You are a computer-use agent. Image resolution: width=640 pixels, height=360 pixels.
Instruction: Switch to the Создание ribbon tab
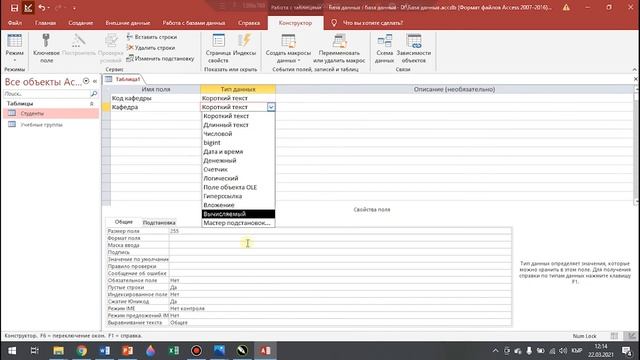point(80,23)
